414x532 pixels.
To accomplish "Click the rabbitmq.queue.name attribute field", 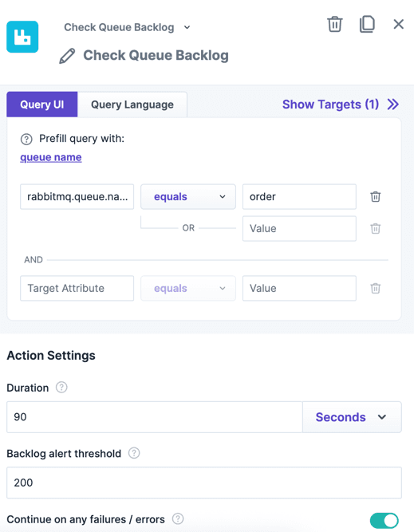I will [x=77, y=197].
